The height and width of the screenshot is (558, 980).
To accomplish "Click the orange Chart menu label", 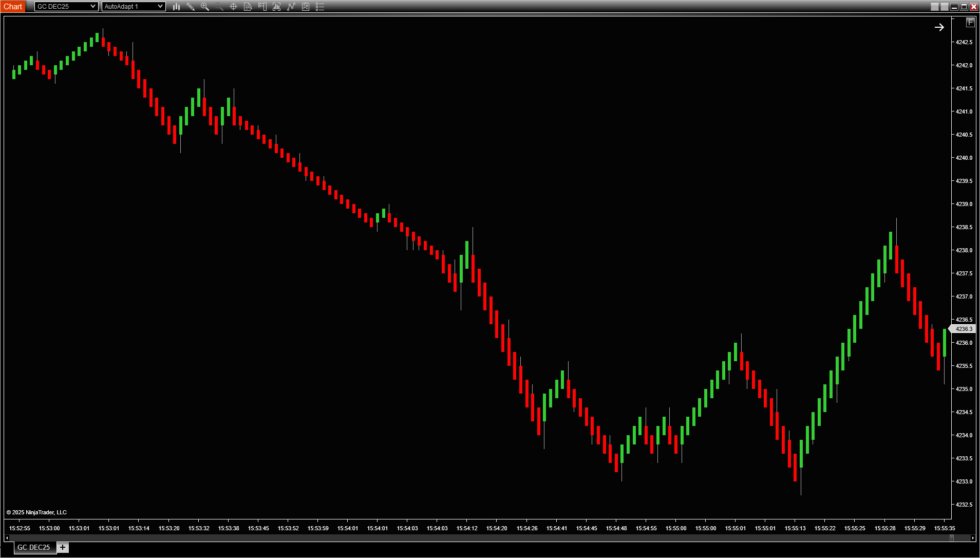I will (x=13, y=7).
